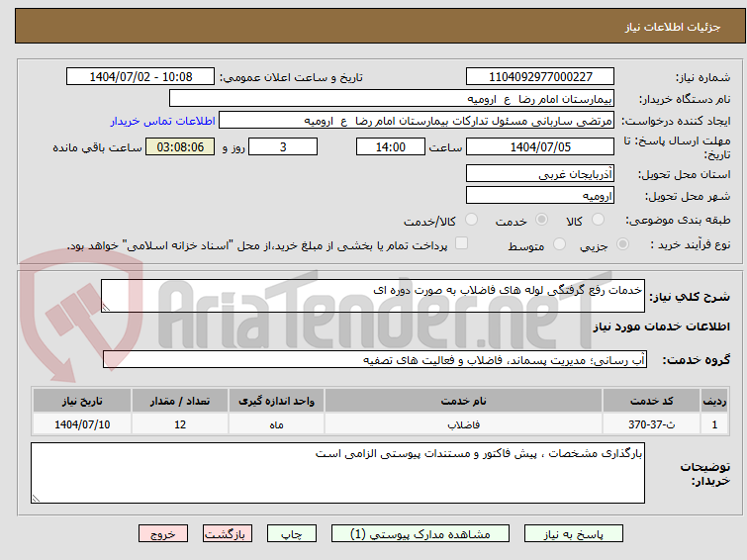Click the ماه unit cell
Screen dimensions: 747x560
[x=276, y=424]
